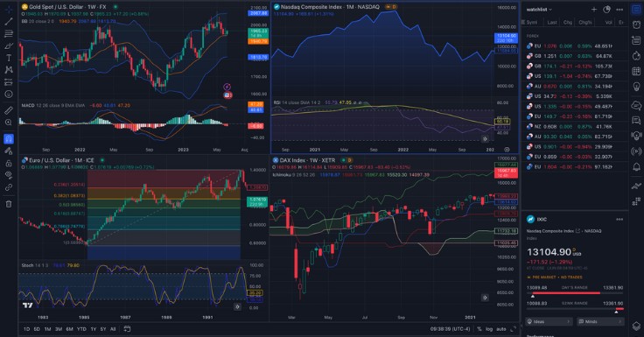This screenshot has height=337, width=644.
Task: Open external link next to Nasdaq Composite Index
Action: coord(577,231)
